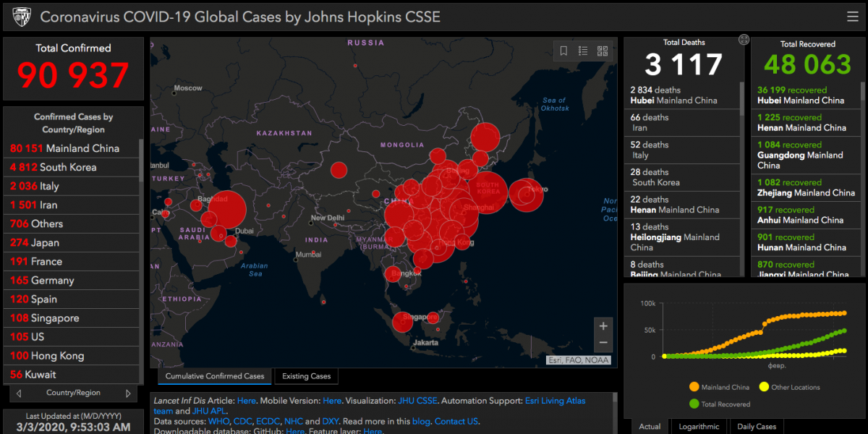Click 2 834 deaths Hubei row

click(681, 95)
